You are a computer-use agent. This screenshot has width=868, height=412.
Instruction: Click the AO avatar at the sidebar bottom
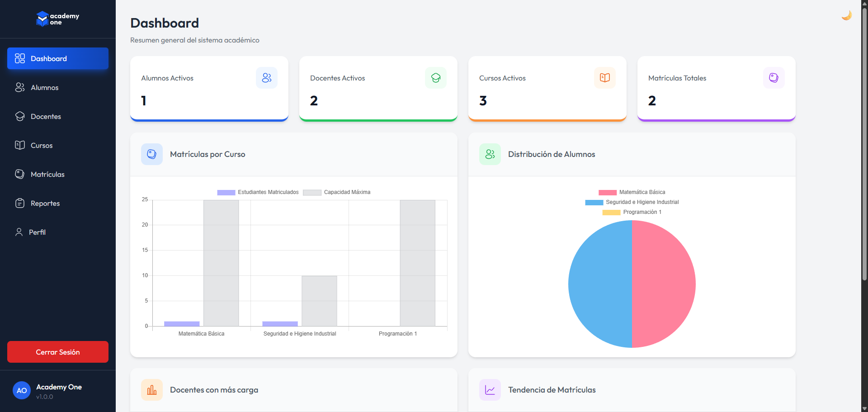pos(21,390)
